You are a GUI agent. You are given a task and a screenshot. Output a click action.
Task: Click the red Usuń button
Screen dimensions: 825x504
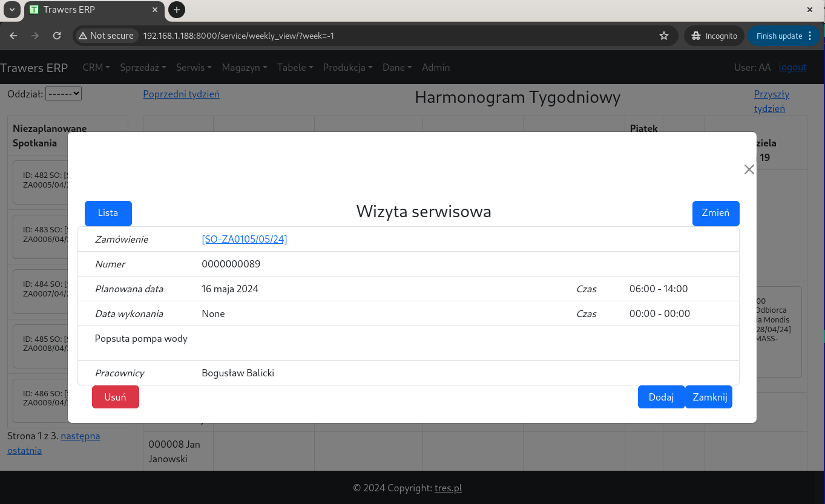[x=115, y=397]
